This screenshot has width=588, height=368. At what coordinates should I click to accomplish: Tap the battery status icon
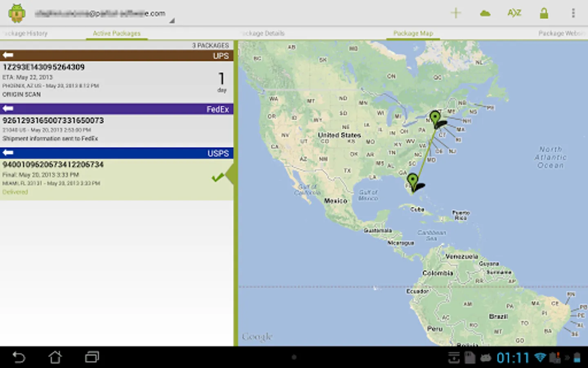coord(577,358)
